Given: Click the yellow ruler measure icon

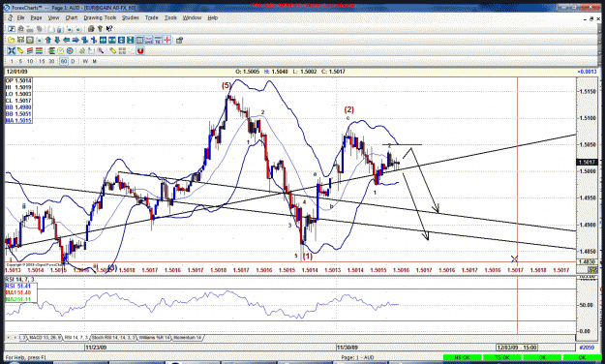Looking at the screenshot, I should pyautogui.click(x=113, y=50).
